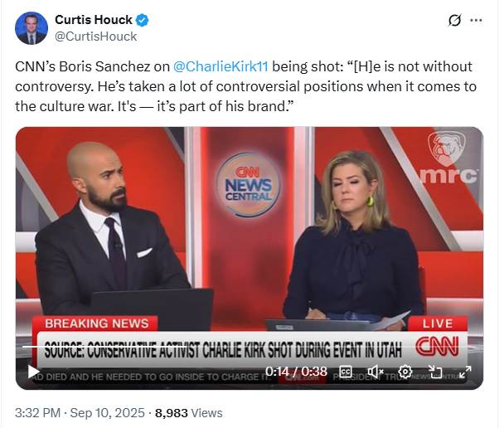Click the Curtis Houck display name
The image size is (504, 428).
click(94, 20)
